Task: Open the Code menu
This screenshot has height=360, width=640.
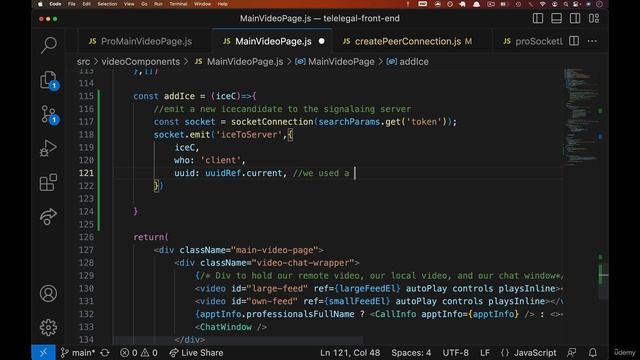Action: coord(55,4)
